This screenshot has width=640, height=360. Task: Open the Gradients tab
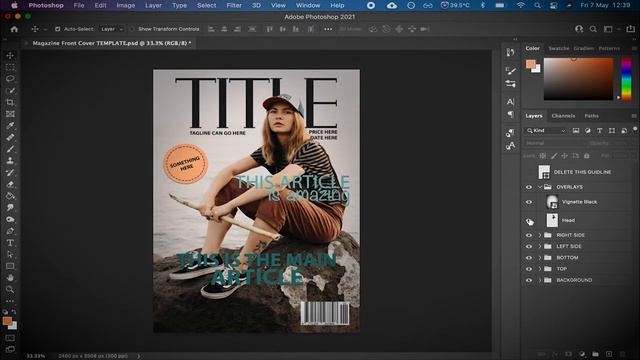pos(584,48)
